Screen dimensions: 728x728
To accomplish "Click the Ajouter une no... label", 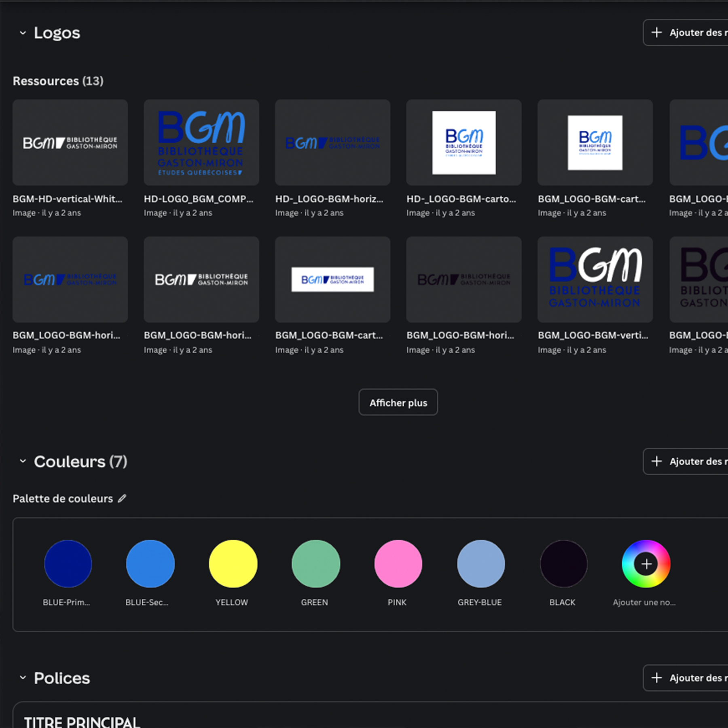I will 644,602.
